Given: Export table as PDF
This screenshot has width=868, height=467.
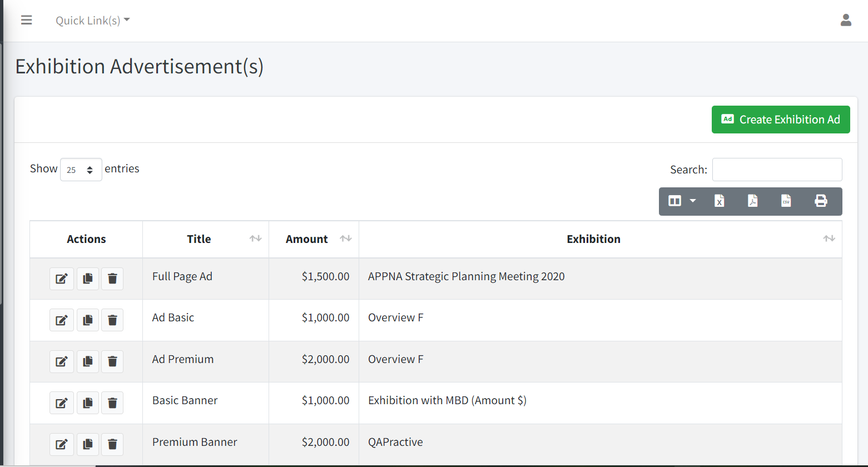Looking at the screenshot, I should [752, 201].
